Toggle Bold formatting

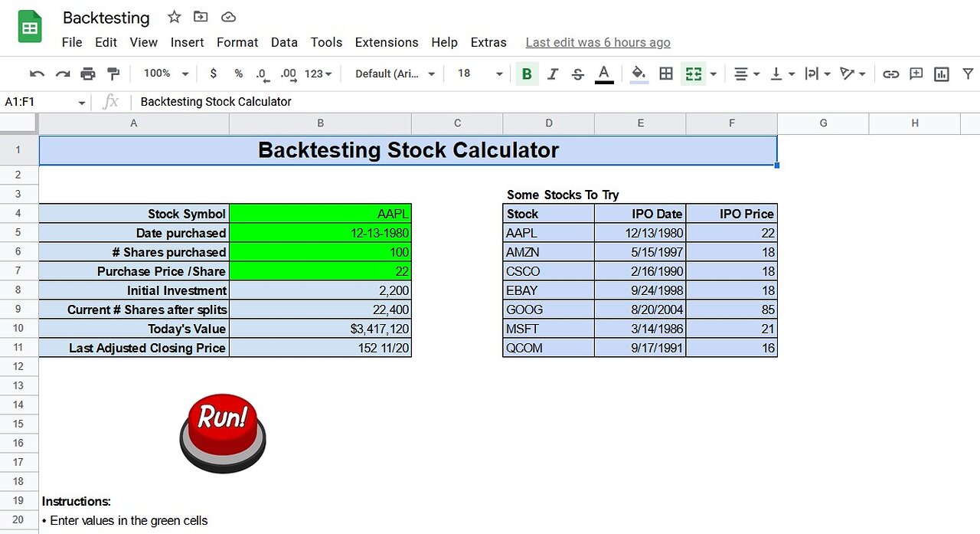pos(527,74)
